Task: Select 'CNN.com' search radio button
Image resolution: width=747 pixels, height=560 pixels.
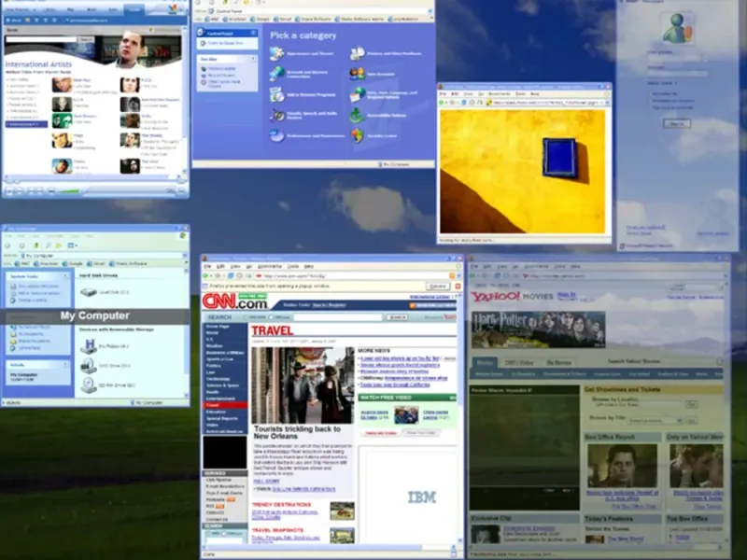Action: point(272,317)
